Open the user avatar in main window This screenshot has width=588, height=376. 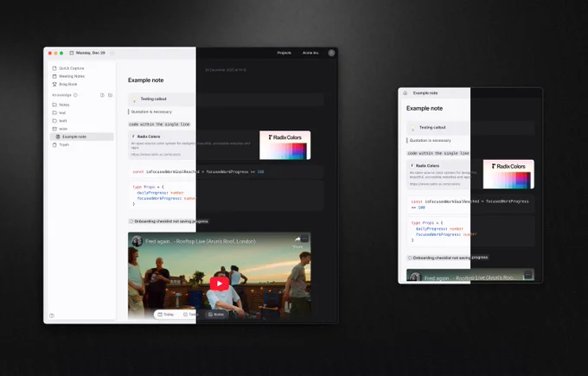331,53
